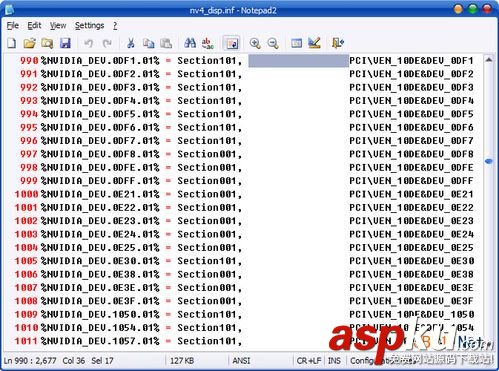The height and width of the screenshot is (371, 499).
Task: Click the INS insert mode status field
Action: [x=334, y=361]
